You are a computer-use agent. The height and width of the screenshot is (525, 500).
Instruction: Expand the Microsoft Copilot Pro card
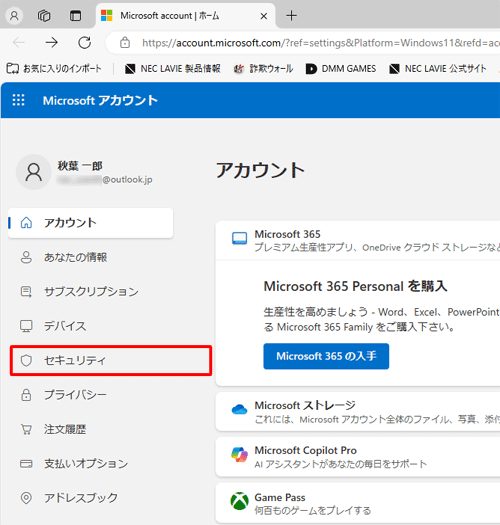[x=358, y=457]
